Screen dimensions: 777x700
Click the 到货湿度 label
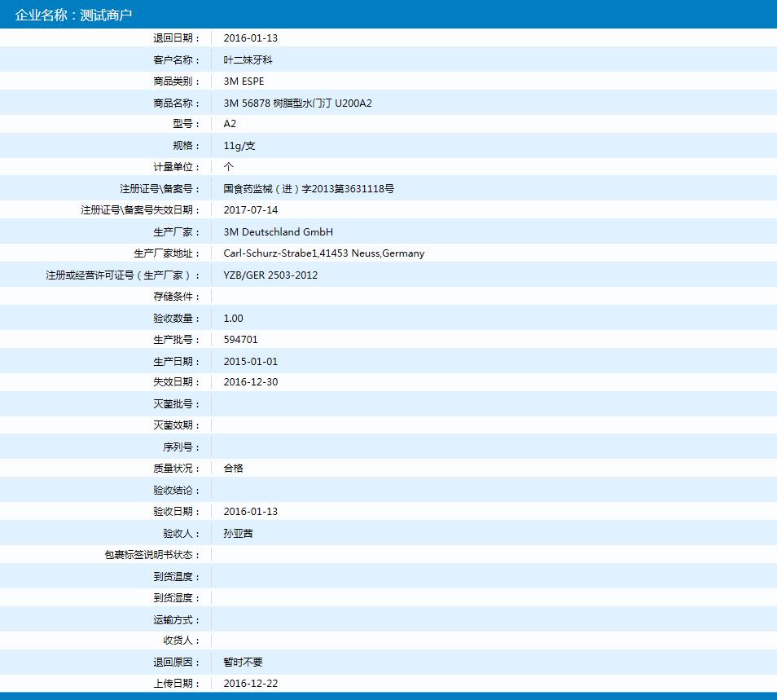click(176, 598)
